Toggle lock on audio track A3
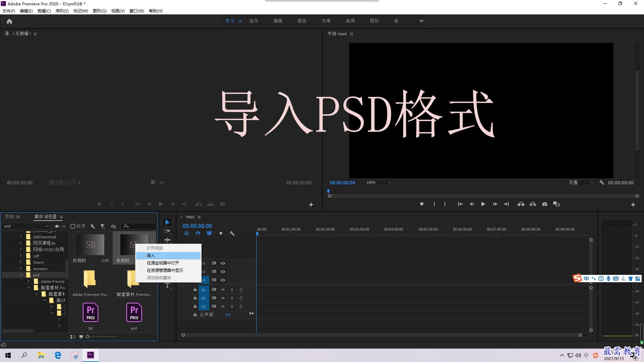Image resolution: width=644 pixels, height=362 pixels. coord(195,306)
